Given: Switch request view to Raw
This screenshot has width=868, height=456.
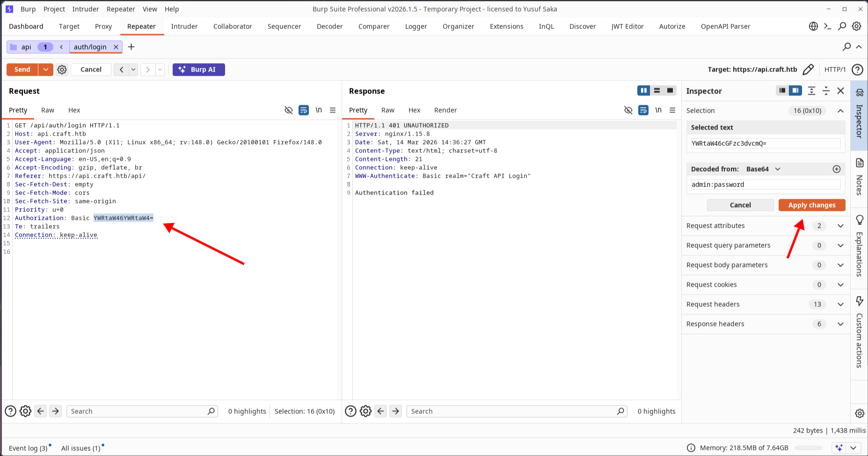Looking at the screenshot, I should tap(48, 110).
